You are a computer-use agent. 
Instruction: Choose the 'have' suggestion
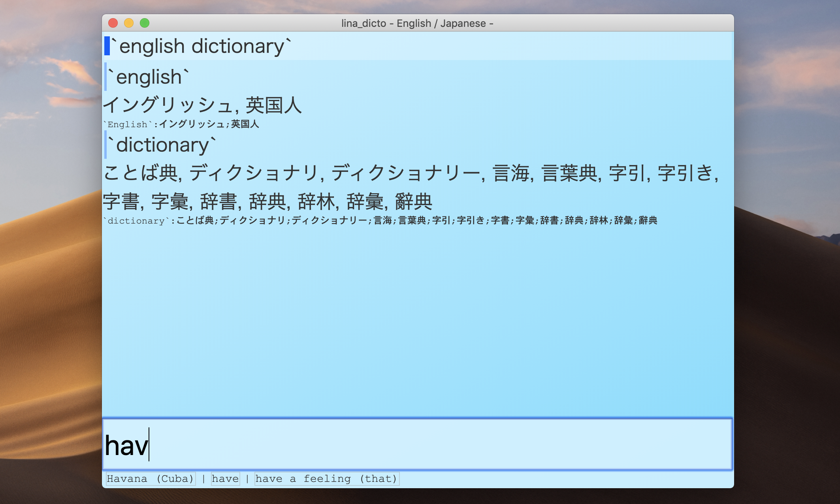click(225, 479)
